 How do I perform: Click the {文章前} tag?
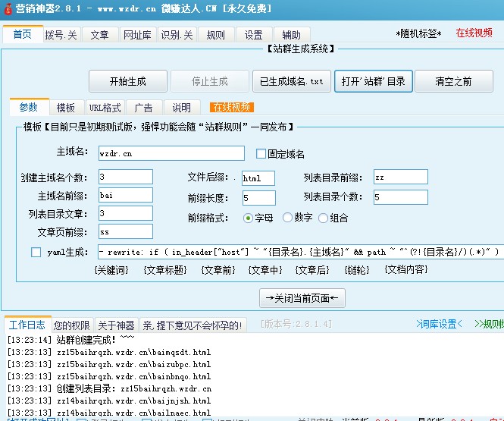[218, 270]
